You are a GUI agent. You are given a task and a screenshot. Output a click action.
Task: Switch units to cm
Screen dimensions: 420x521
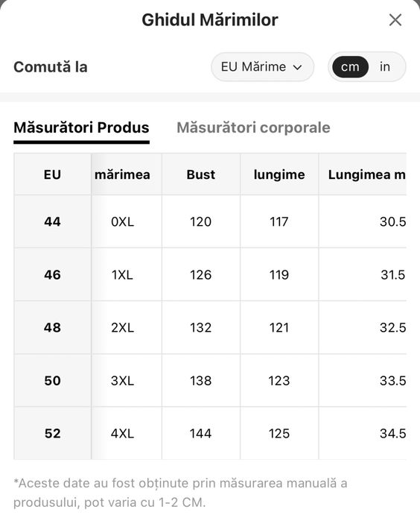click(350, 67)
